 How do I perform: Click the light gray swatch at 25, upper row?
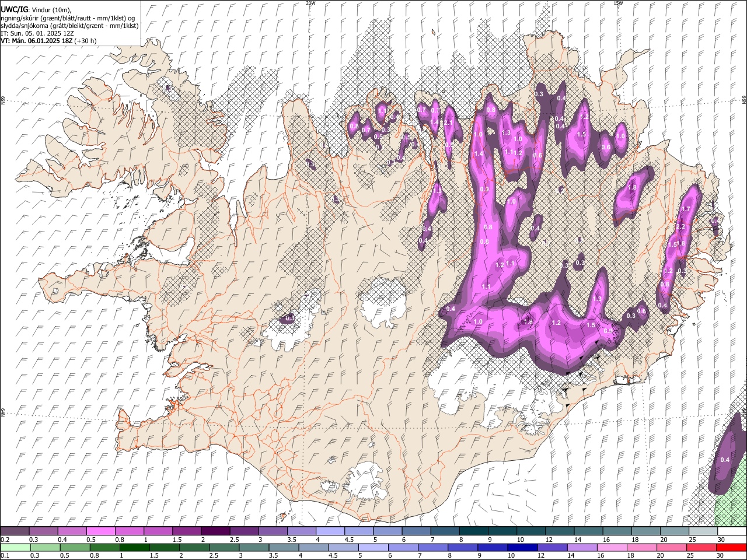(x=703, y=531)
